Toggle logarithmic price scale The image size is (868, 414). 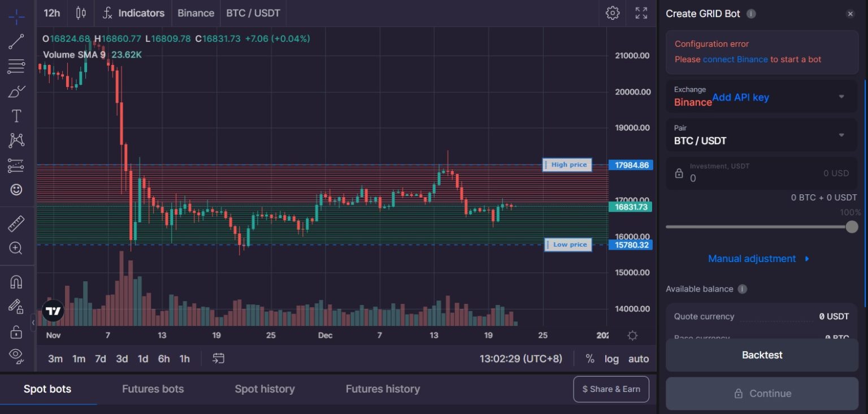611,359
